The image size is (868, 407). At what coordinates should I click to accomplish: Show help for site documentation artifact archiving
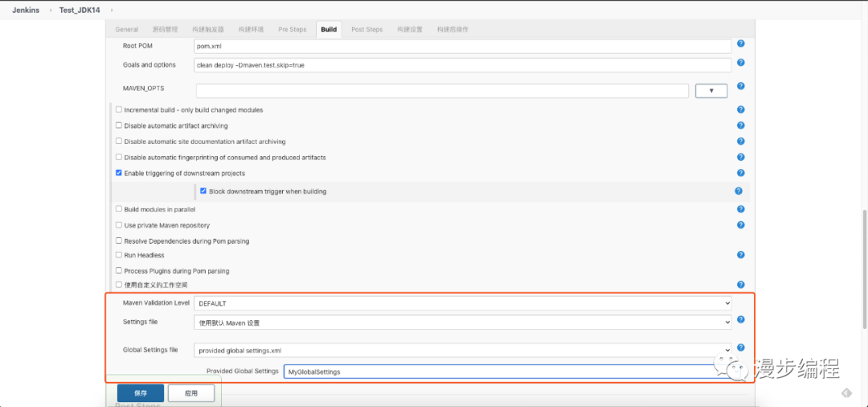coord(741,142)
